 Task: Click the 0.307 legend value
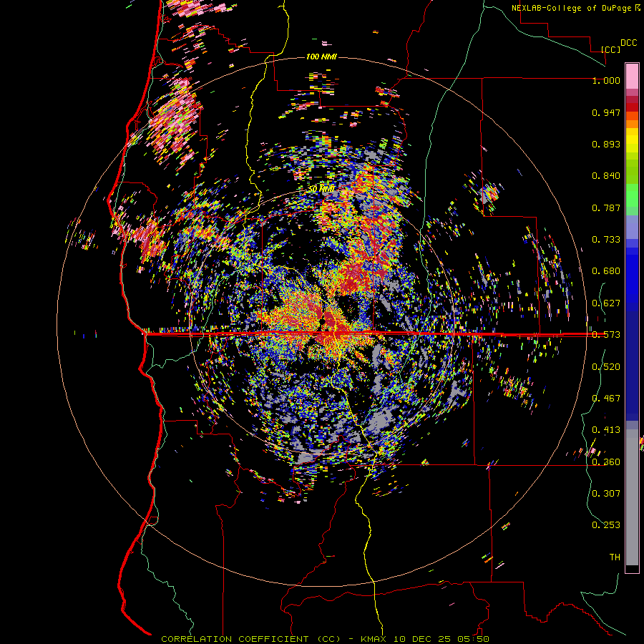[x=606, y=494]
